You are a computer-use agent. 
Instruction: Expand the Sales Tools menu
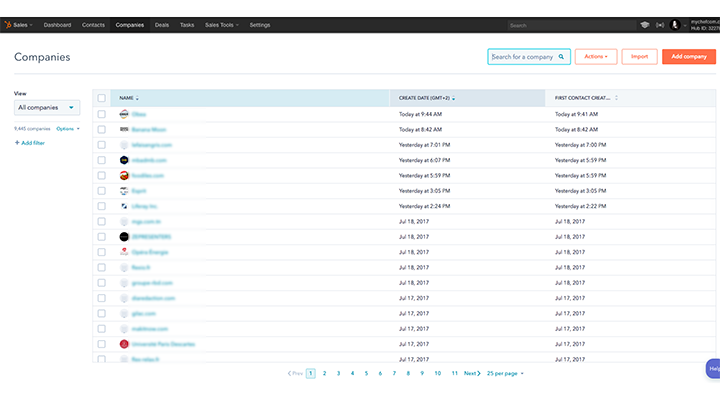point(222,25)
